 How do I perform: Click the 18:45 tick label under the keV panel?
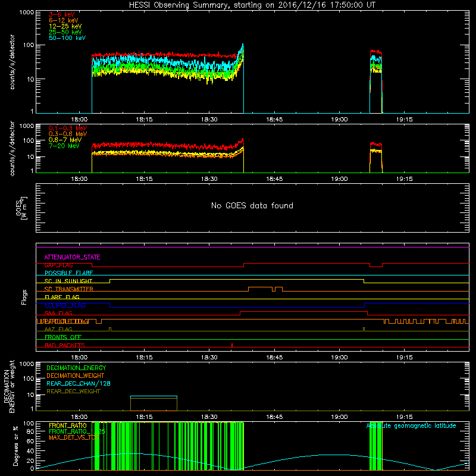click(x=274, y=120)
